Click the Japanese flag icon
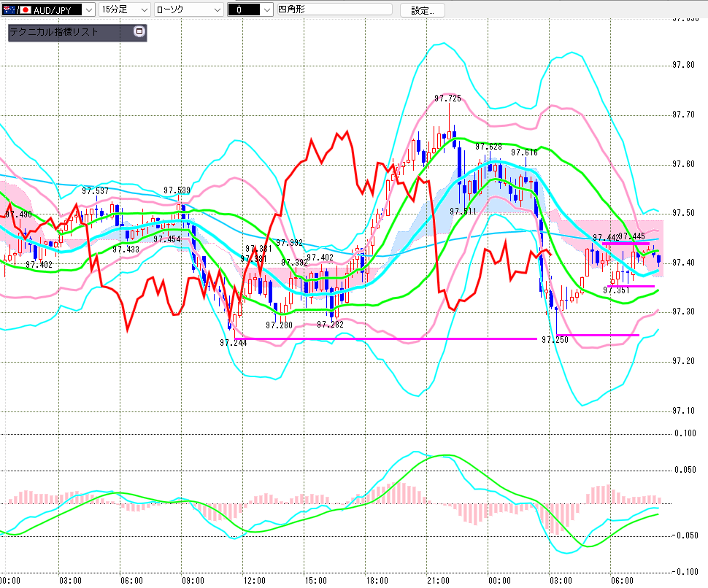 (24, 9)
